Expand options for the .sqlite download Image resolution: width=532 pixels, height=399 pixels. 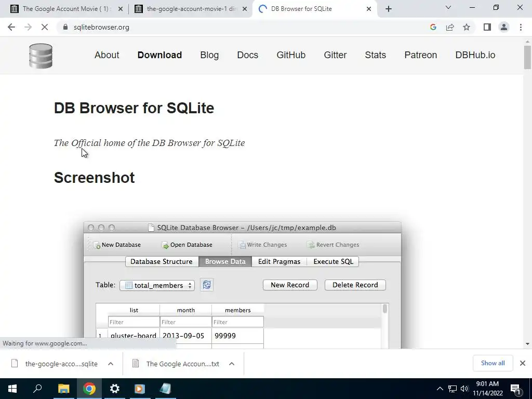[111, 364]
